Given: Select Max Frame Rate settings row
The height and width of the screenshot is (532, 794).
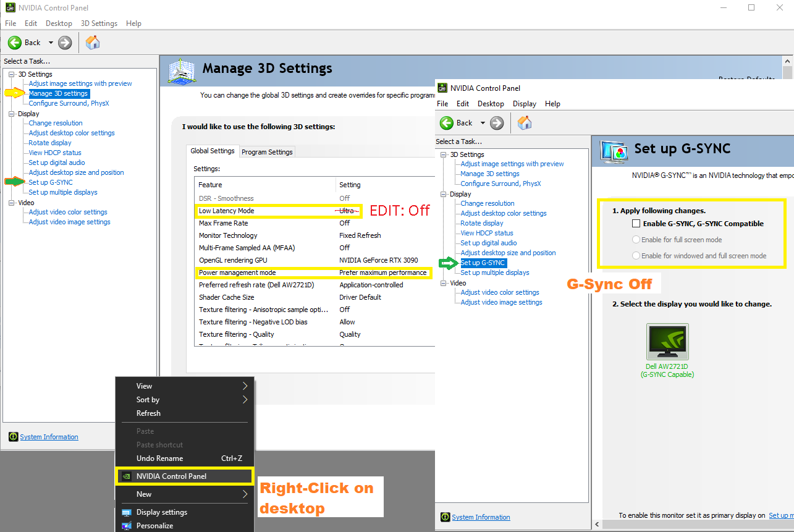Looking at the screenshot, I should [x=314, y=223].
